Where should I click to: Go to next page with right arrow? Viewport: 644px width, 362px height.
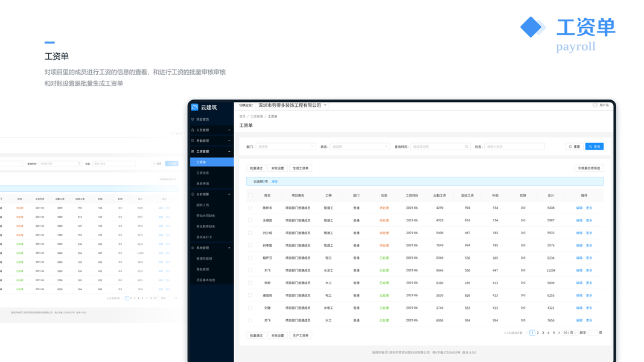click(x=559, y=333)
